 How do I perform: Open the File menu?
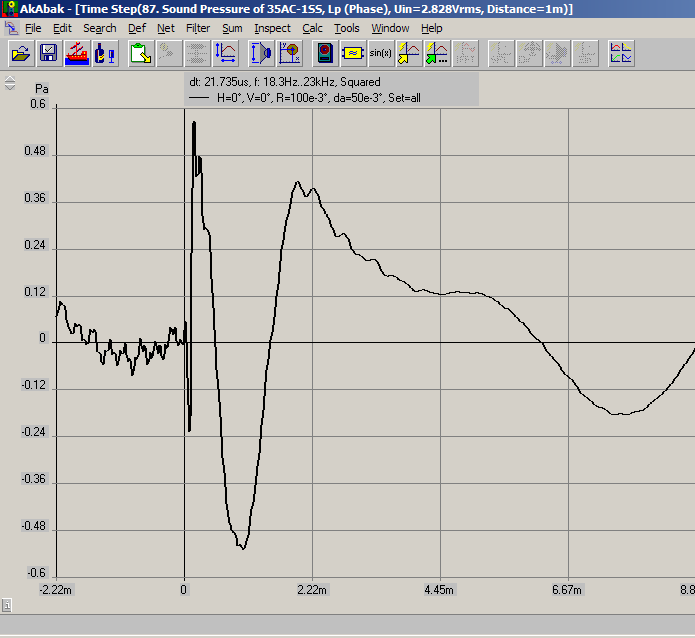tap(33, 28)
